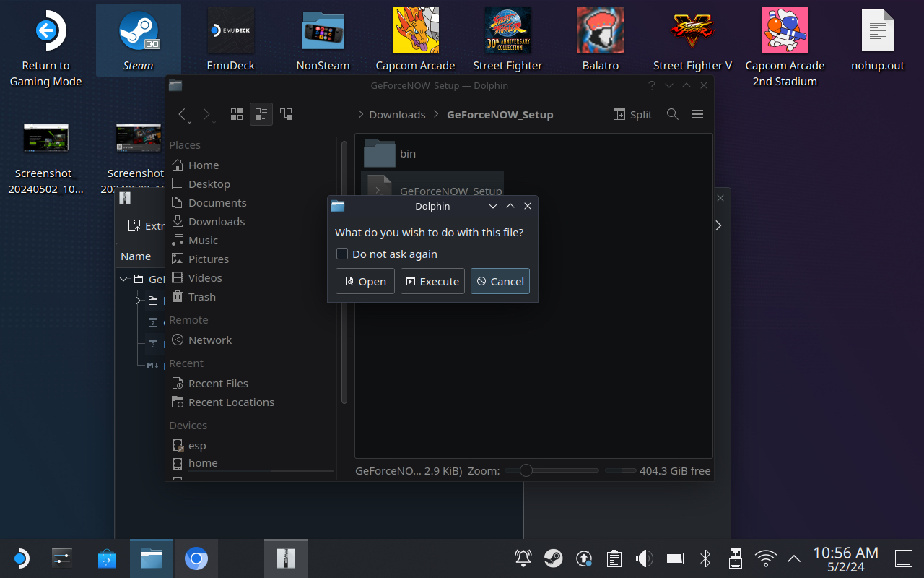Launch the Street Fighter 30th Anniversary shortcut

pos(507,40)
